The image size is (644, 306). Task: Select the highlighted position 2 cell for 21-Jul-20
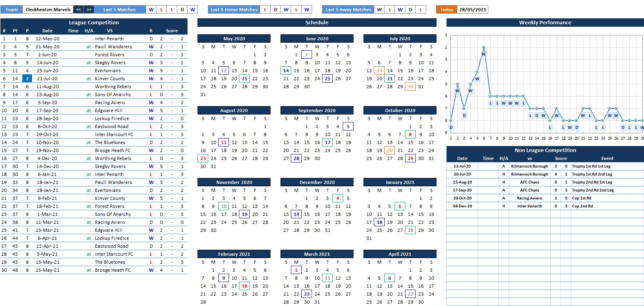(27, 79)
